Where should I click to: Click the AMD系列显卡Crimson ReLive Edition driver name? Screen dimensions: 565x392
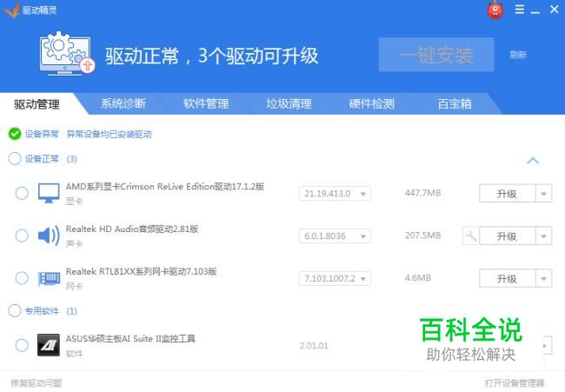click(x=165, y=187)
